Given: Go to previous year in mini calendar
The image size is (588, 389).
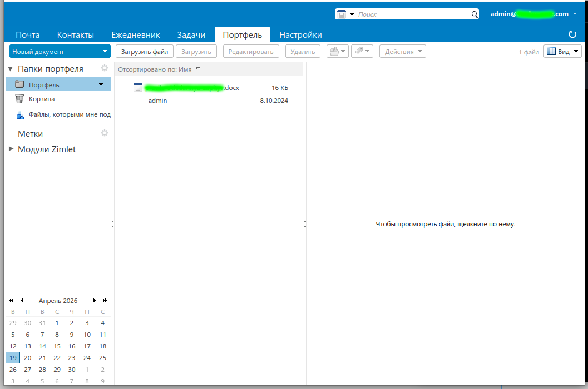Looking at the screenshot, I should pos(11,301).
